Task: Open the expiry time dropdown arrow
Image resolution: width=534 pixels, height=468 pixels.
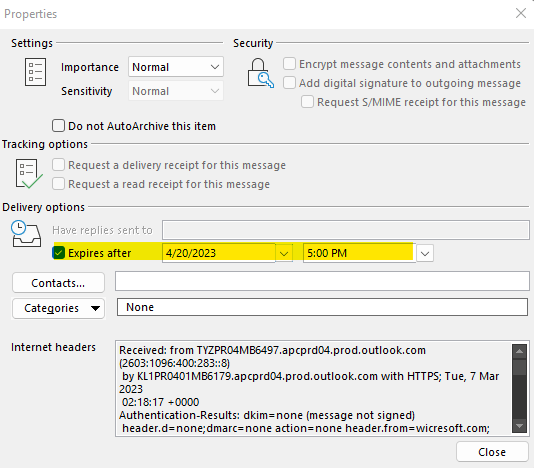Action: [425, 253]
